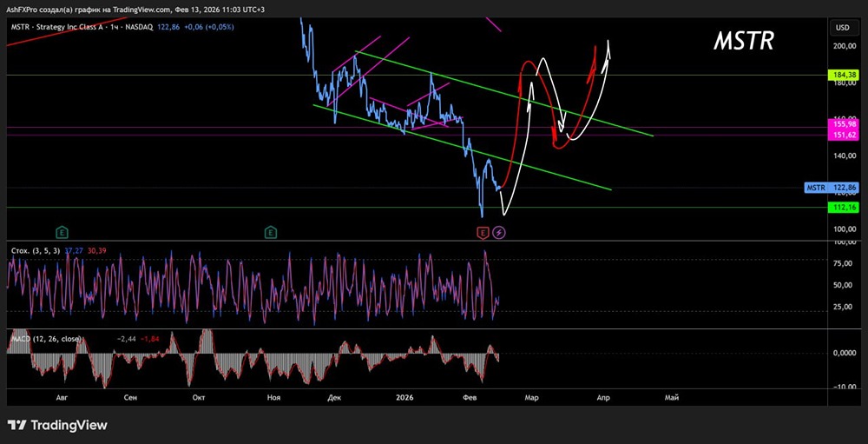The width and height of the screenshot is (868, 444).
Task: Click the Мар label on the time axis
Action: [x=531, y=397]
